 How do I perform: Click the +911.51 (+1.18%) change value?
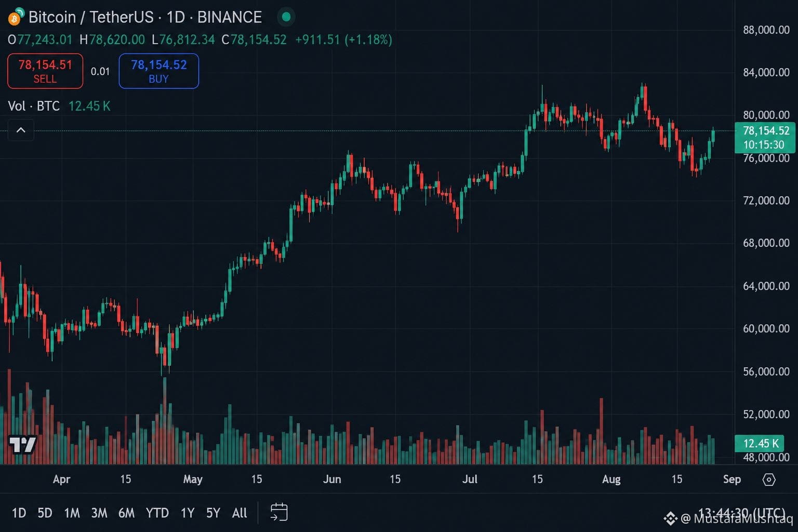[x=343, y=39]
